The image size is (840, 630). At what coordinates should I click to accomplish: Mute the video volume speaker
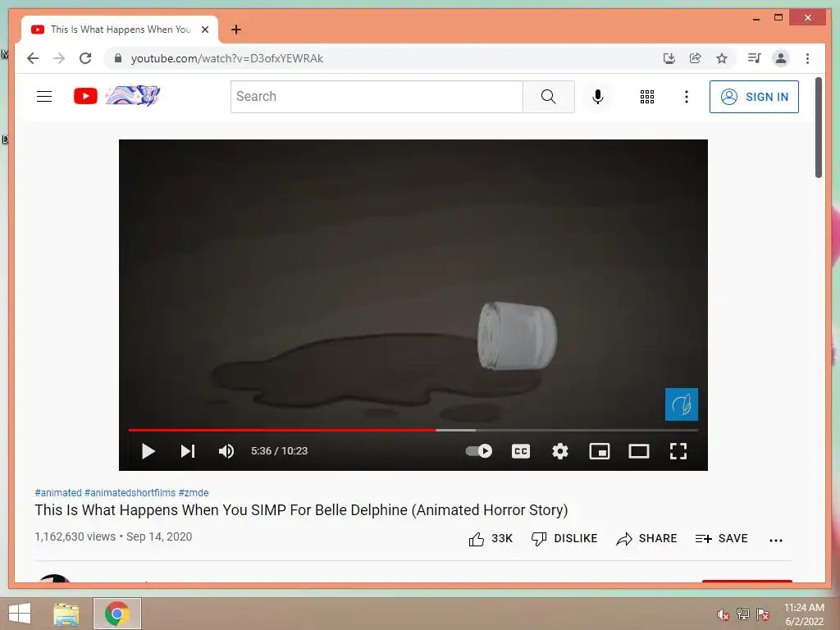pos(226,451)
